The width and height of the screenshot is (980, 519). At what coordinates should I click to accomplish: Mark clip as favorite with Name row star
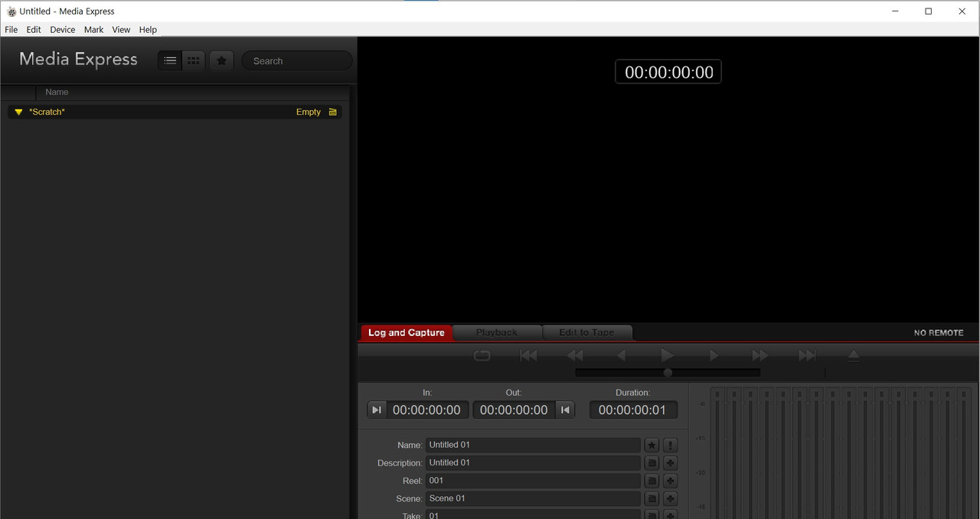click(x=652, y=445)
